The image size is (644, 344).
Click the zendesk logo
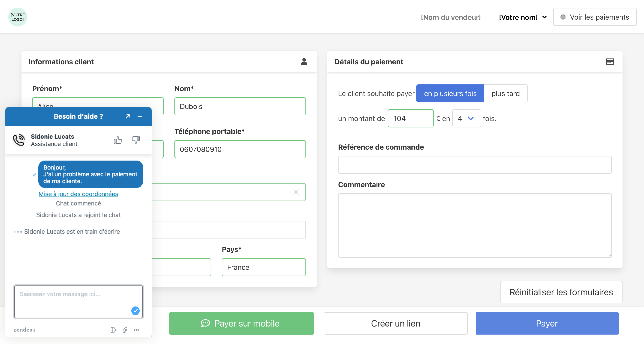pyautogui.click(x=24, y=330)
